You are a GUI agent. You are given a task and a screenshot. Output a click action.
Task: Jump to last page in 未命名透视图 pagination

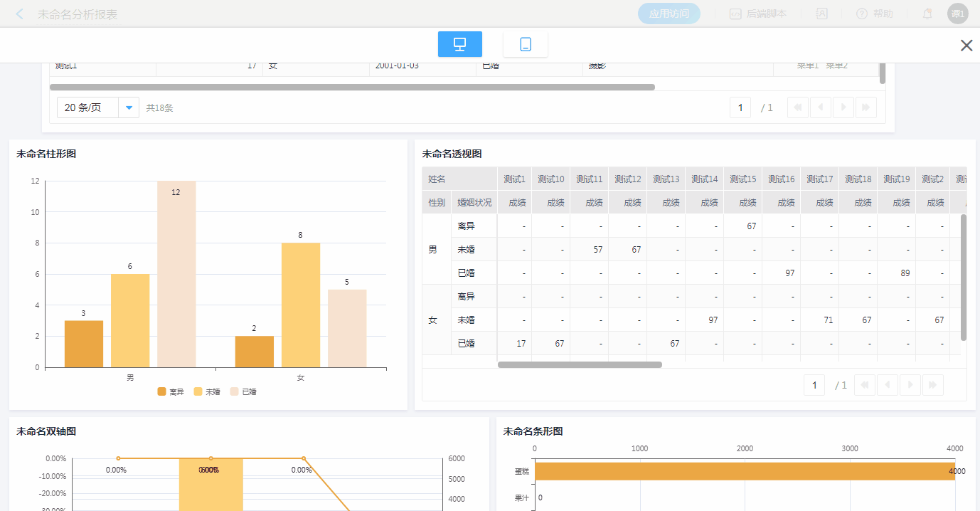pyautogui.click(x=932, y=385)
